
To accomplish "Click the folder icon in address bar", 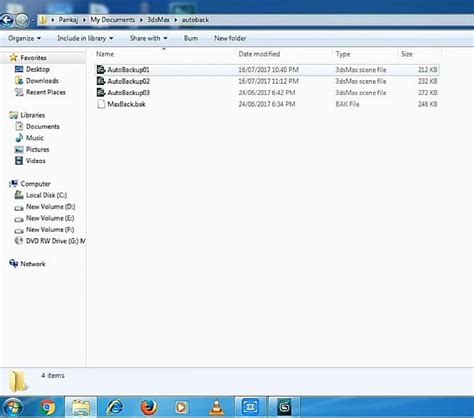I will pos(43,20).
